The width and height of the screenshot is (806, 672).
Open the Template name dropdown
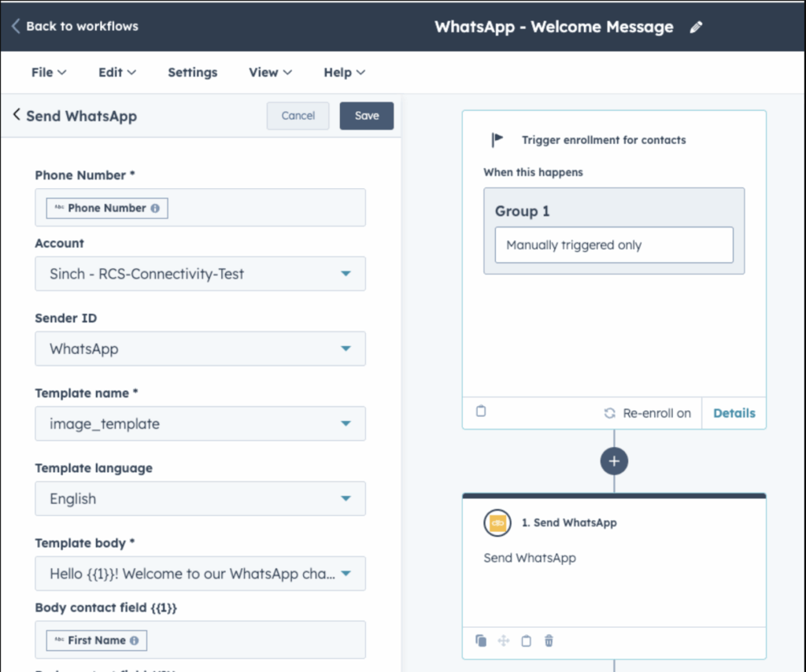pyautogui.click(x=200, y=424)
